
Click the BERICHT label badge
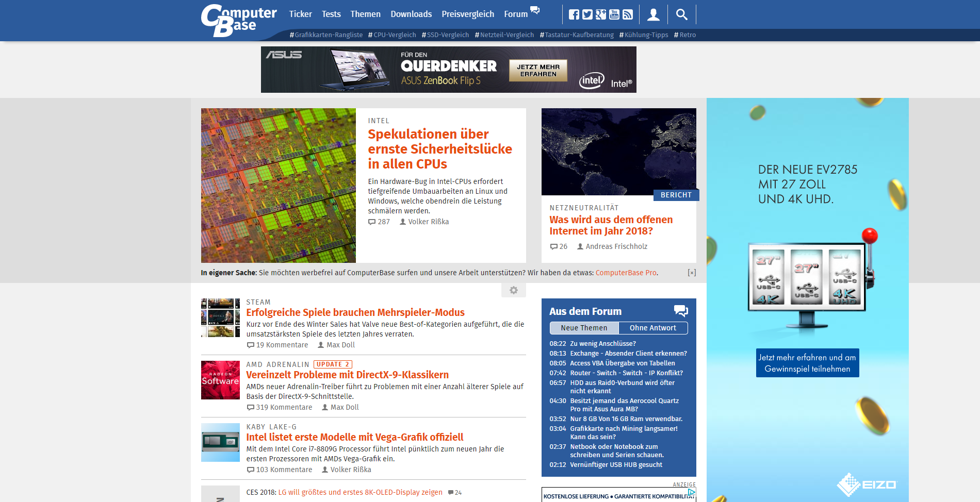pyautogui.click(x=676, y=195)
